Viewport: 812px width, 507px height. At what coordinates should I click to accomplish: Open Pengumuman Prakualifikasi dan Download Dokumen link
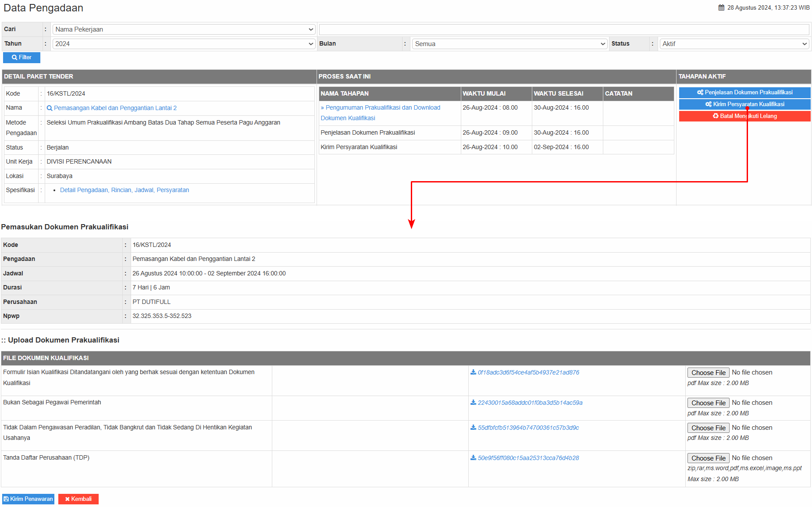[380, 108]
